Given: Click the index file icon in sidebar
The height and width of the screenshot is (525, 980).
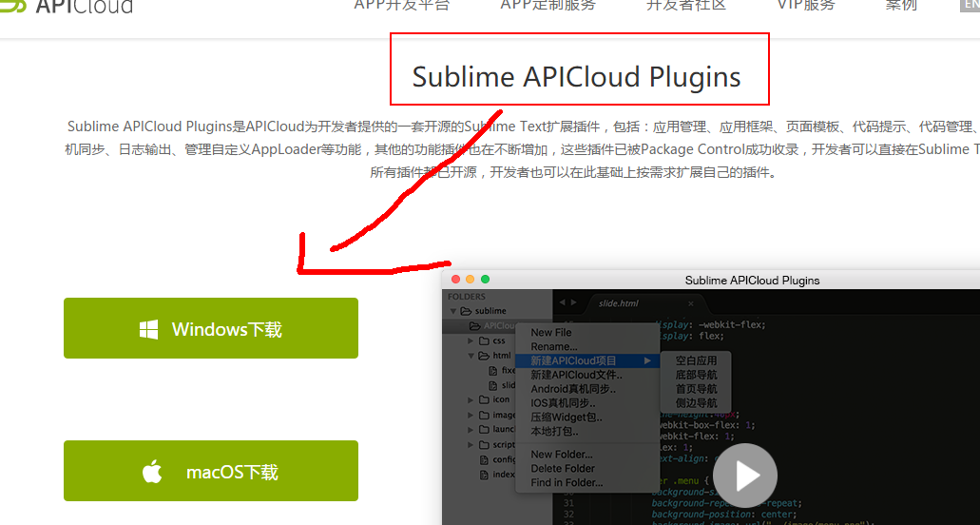Looking at the screenshot, I should pyautogui.click(x=484, y=475).
